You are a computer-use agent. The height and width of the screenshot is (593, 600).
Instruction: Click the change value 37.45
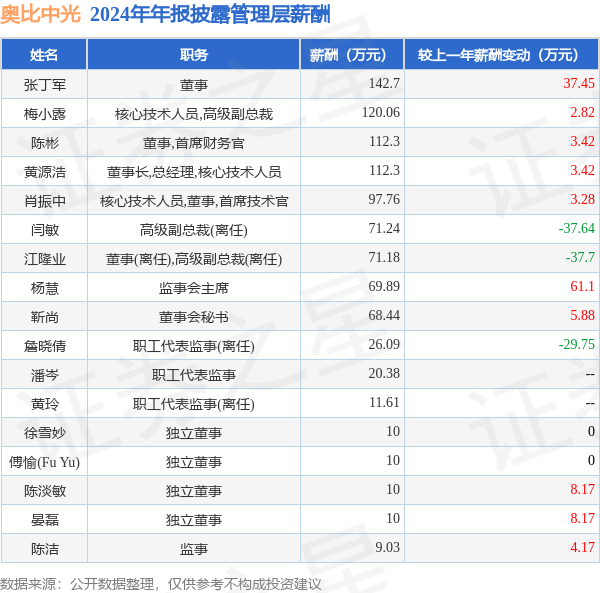(x=579, y=83)
